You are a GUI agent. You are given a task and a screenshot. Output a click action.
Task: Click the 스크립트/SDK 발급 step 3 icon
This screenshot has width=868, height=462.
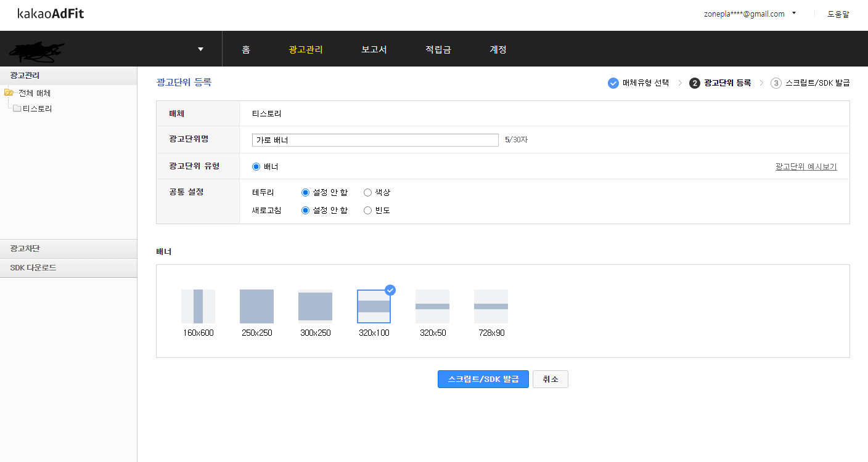point(776,83)
